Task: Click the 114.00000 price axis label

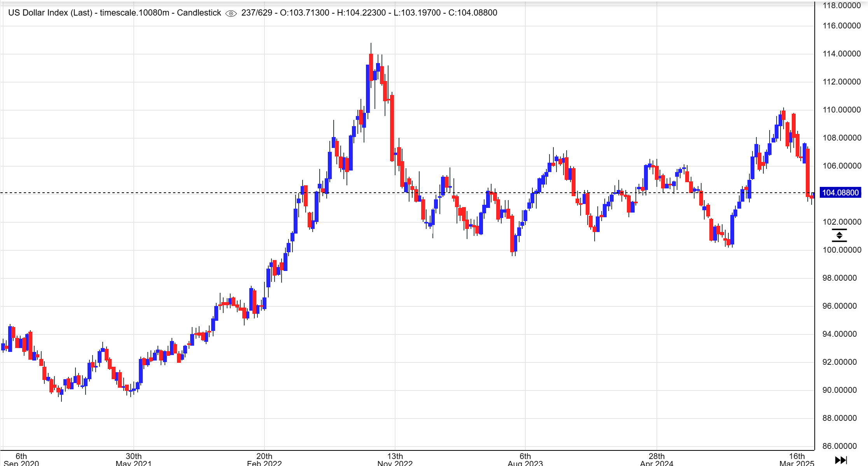Action: point(842,54)
